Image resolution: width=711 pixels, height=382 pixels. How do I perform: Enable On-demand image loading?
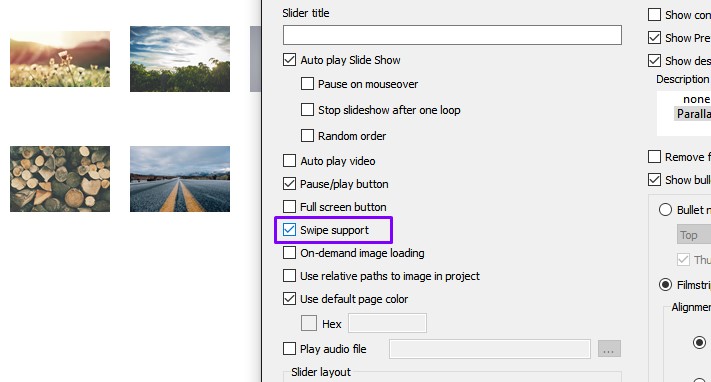[289, 253]
